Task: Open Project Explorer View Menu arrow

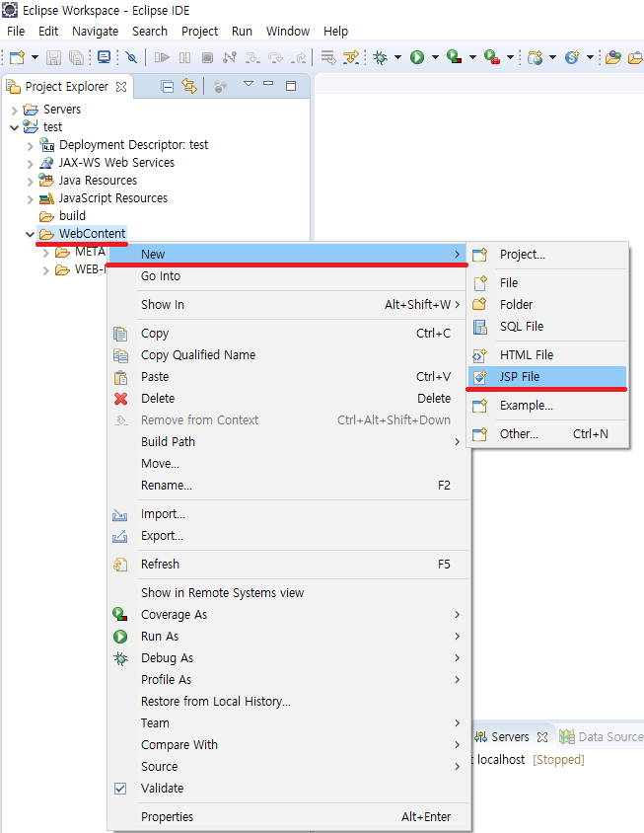Action: 248,84
